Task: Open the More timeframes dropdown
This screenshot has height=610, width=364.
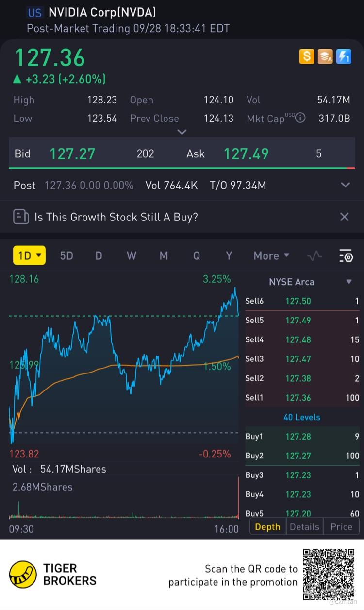Action: point(271,255)
